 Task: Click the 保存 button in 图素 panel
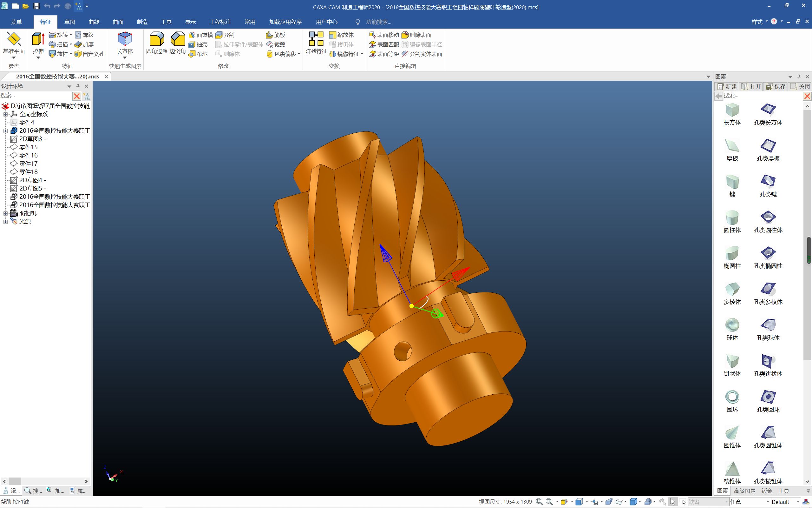tap(776, 87)
